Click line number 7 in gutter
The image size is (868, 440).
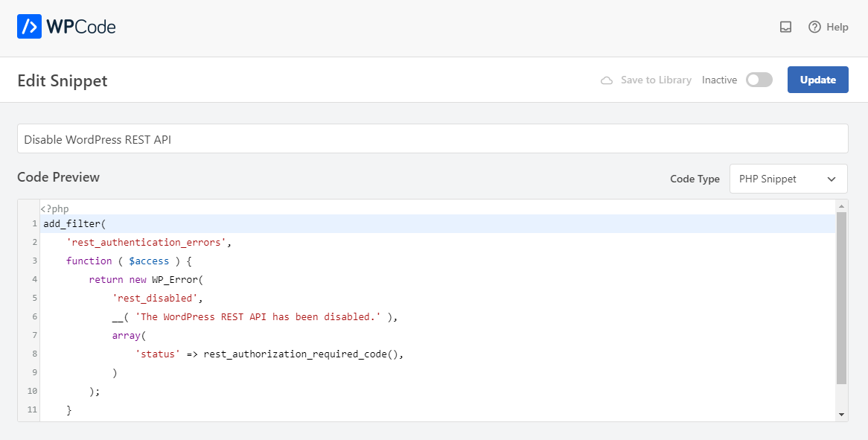35,335
